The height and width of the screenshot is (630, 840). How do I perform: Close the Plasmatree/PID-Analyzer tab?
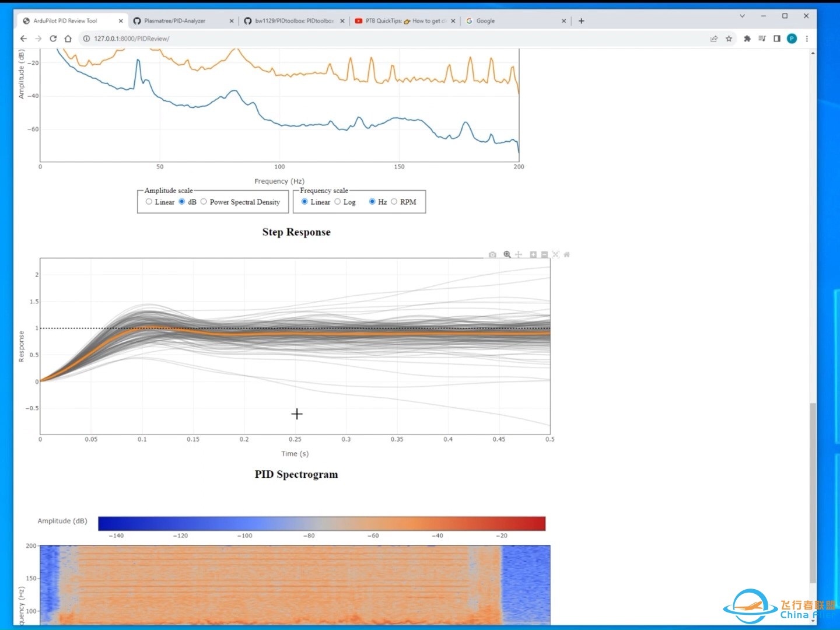point(232,21)
